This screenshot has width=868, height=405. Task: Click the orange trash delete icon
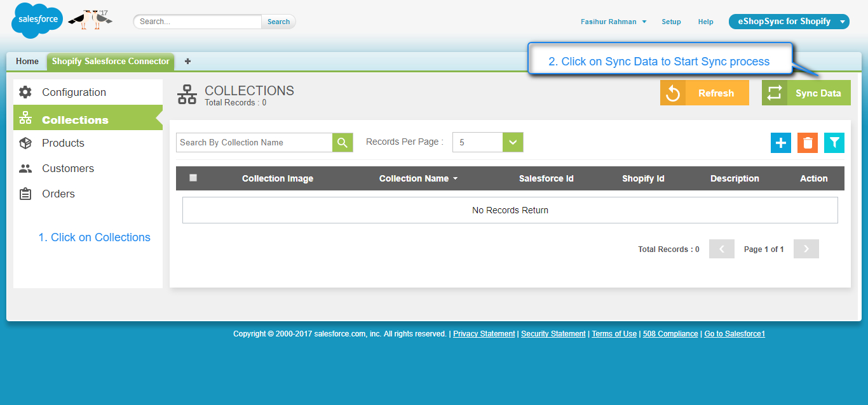click(x=808, y=143)
